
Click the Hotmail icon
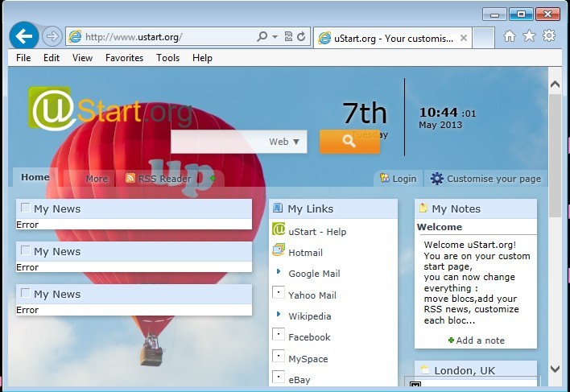[279, 250]
